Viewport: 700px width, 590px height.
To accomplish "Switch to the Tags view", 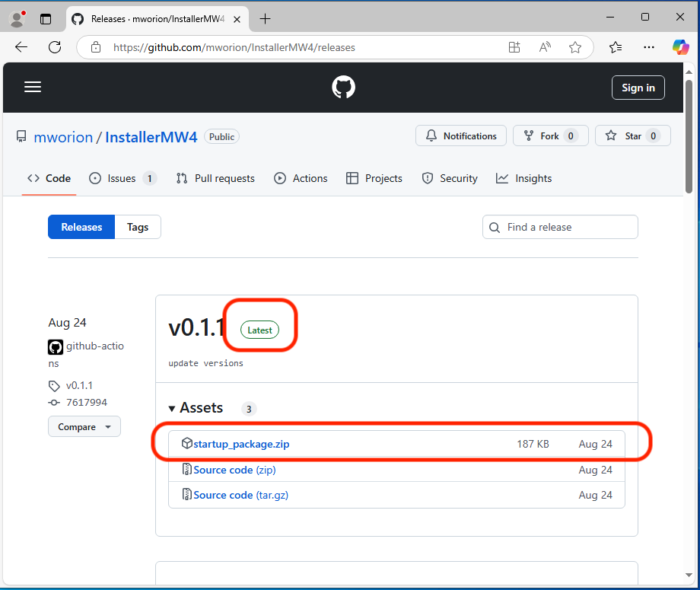I will pos(138,227).
